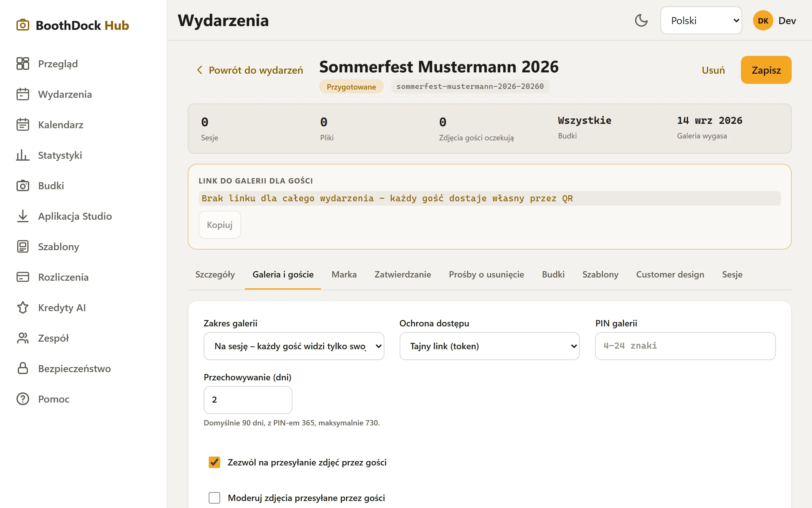Open Bezpieczeństwo lock icon
The width and height of the screenshot is (812, 508).
tap(23, 368)
